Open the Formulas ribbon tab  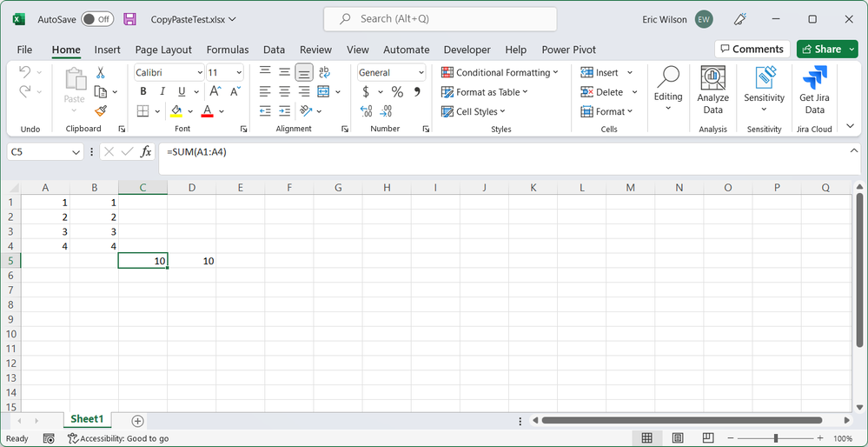(228, 50)
